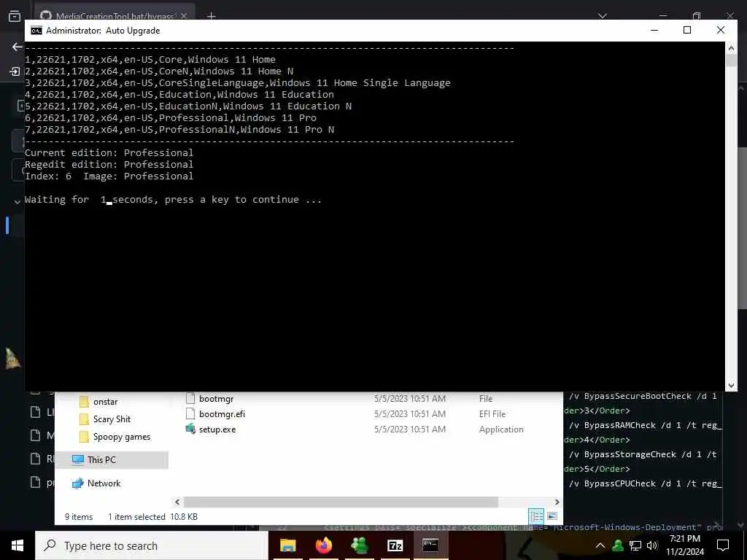This screenshot has width=747, height=560.
Task: Show hidden system tray icons
Action: 600,545
